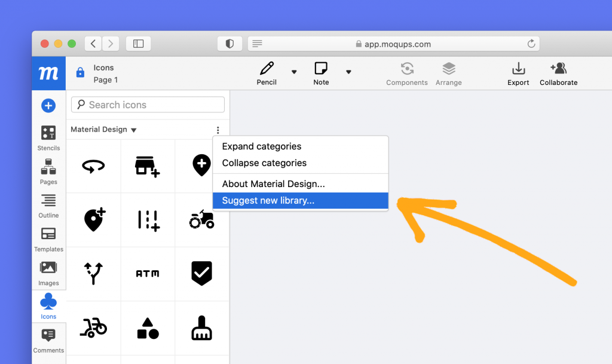This screenshot has width=612, height=364.
Task: Open the Images panel
Action: point(48,274)
